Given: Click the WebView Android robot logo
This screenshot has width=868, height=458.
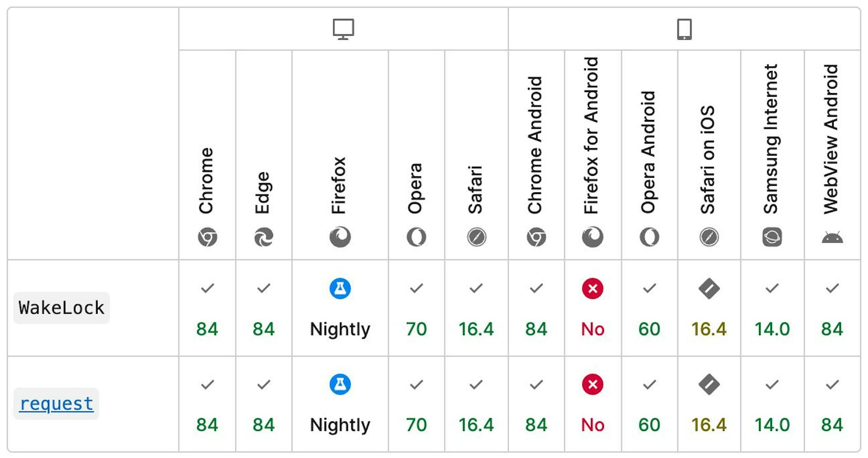Looking at the screenshot, I should pos(832,237).
